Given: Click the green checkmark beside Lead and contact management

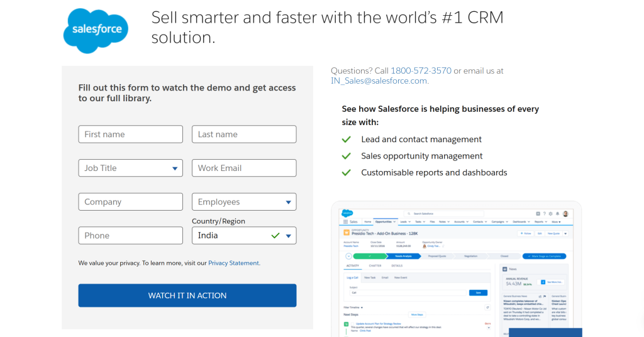Looking at the screenshot, I should tap(347, 140).
